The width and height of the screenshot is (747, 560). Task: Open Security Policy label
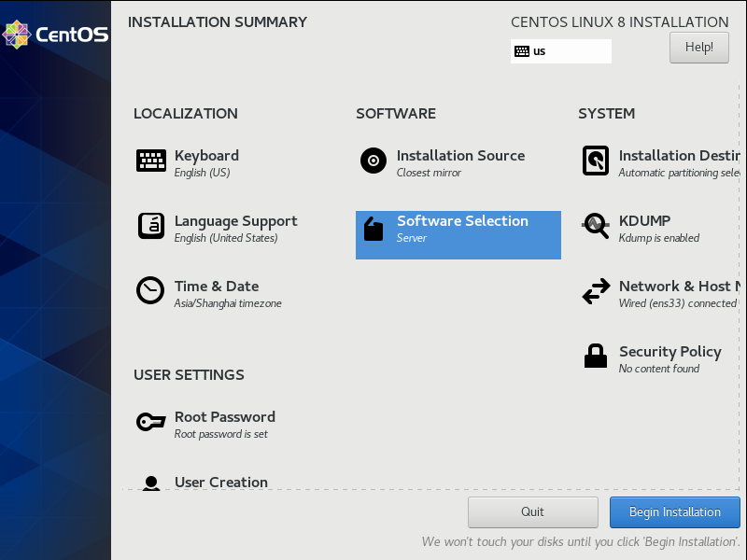tap(670, 352)
